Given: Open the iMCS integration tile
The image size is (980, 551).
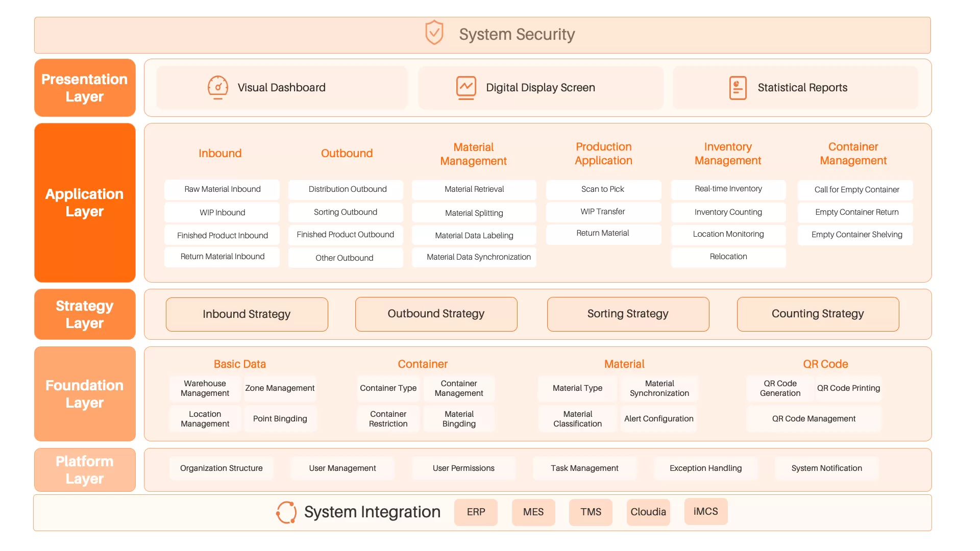Looking at the screenshot, I should click(705, 512).
